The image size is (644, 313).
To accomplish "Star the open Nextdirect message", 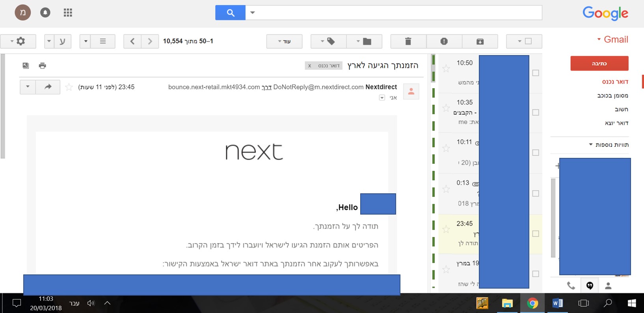I will tap(69, 87).
